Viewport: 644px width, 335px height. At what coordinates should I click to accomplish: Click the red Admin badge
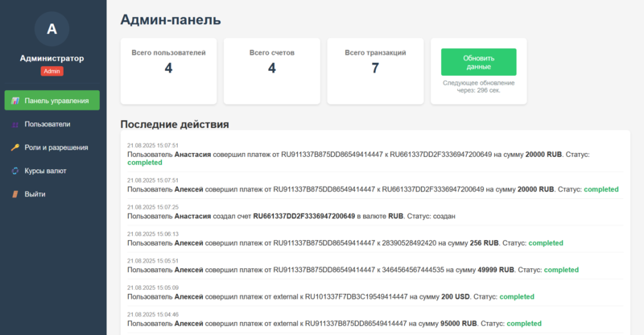pos(52,71)
